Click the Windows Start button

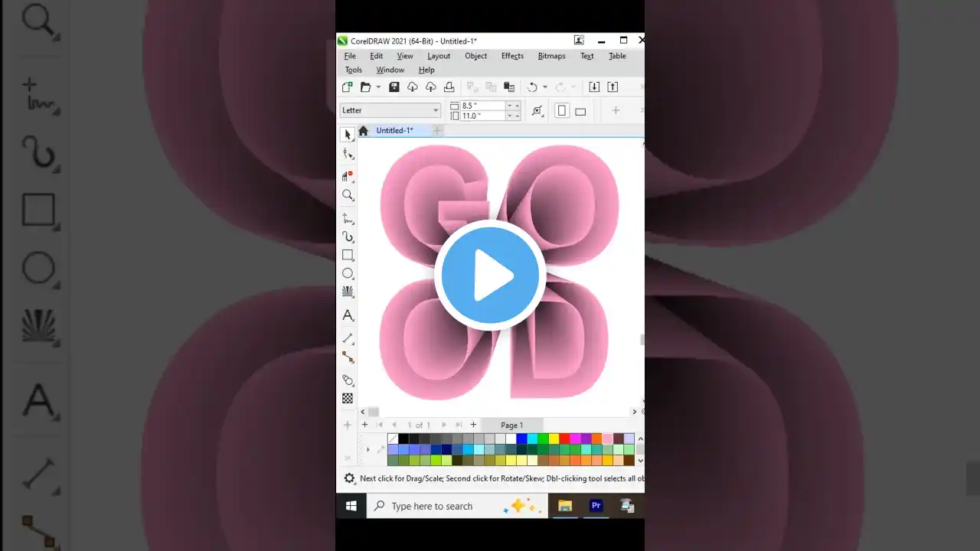(351, 506)
